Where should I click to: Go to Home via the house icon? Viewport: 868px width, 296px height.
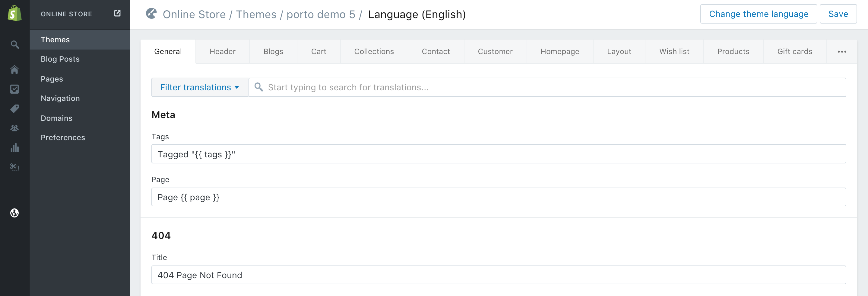tap(14, 69)
